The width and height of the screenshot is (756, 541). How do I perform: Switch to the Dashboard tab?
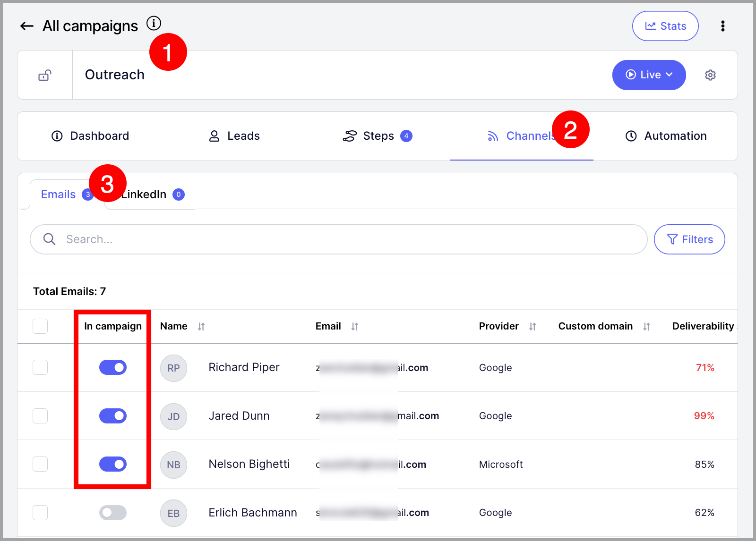(x=90, y=136)
